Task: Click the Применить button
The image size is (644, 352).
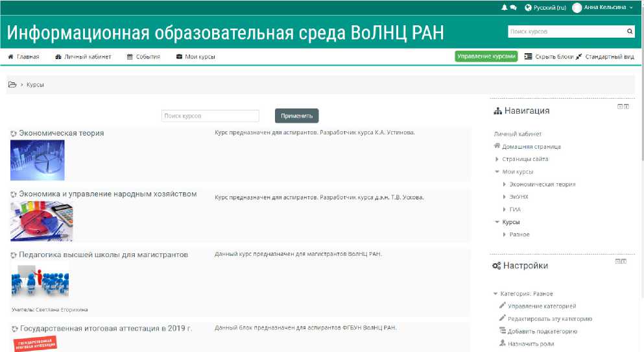Action: coord(296,116)
